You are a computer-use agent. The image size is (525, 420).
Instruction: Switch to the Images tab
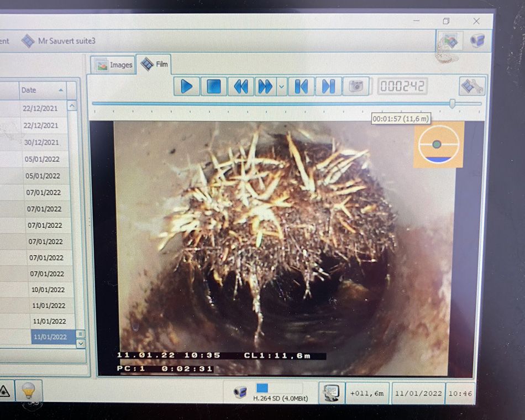[x=114, y=65]
